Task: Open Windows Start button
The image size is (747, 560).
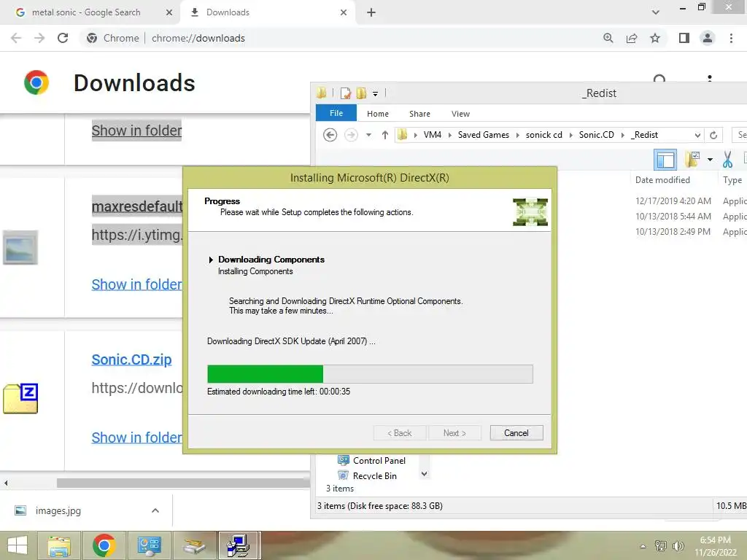Action: point(18,545)
